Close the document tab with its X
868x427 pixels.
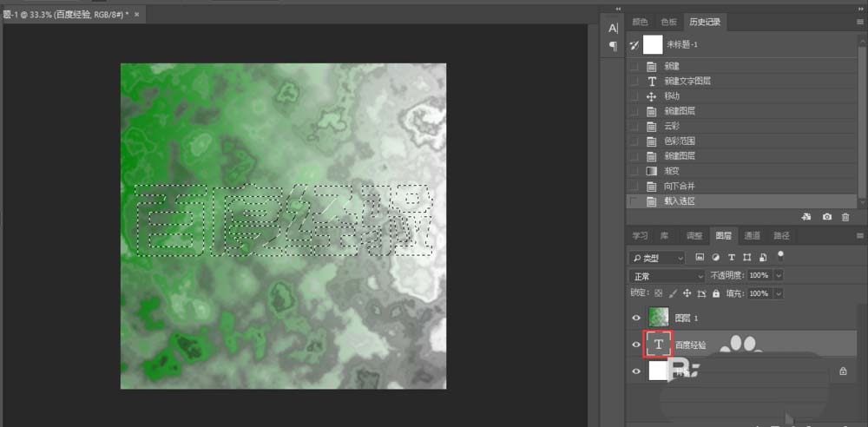click(x=137, y=14)
